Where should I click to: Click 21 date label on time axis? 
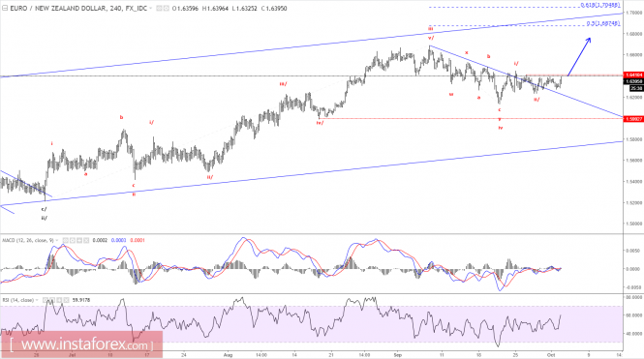coord(331,355)
